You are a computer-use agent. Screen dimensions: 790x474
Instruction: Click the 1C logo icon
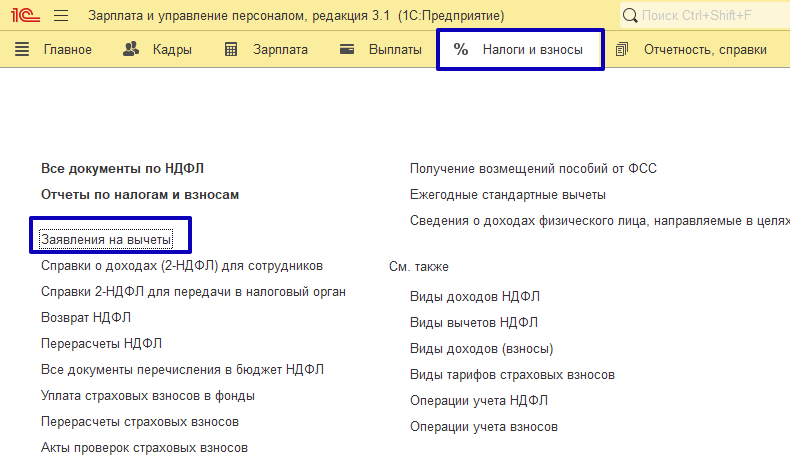23,16
